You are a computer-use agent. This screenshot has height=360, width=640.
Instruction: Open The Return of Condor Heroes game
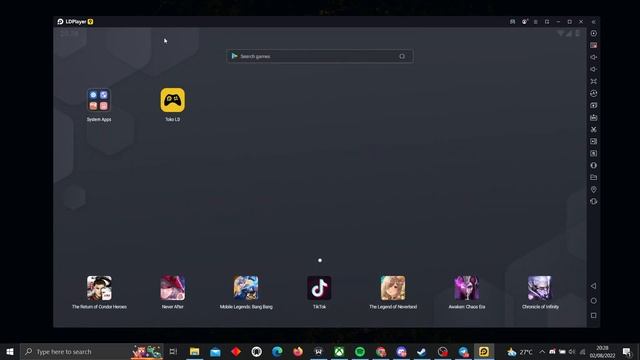point(99,288)
